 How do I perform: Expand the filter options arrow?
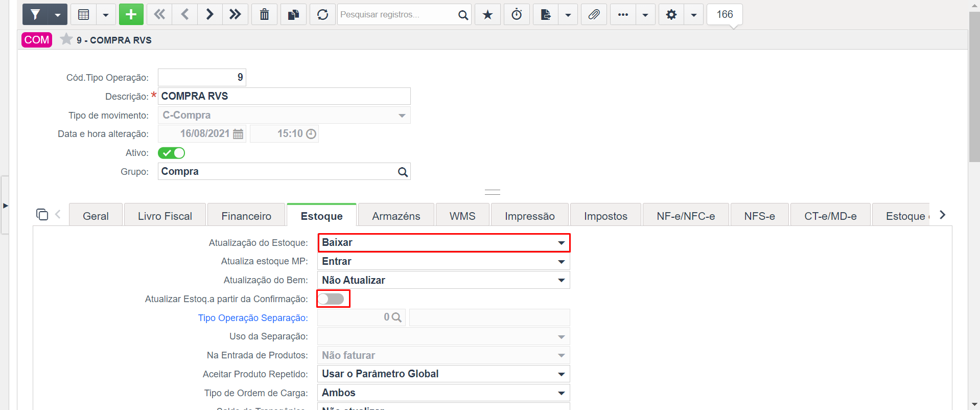click(x=58, y=14)
